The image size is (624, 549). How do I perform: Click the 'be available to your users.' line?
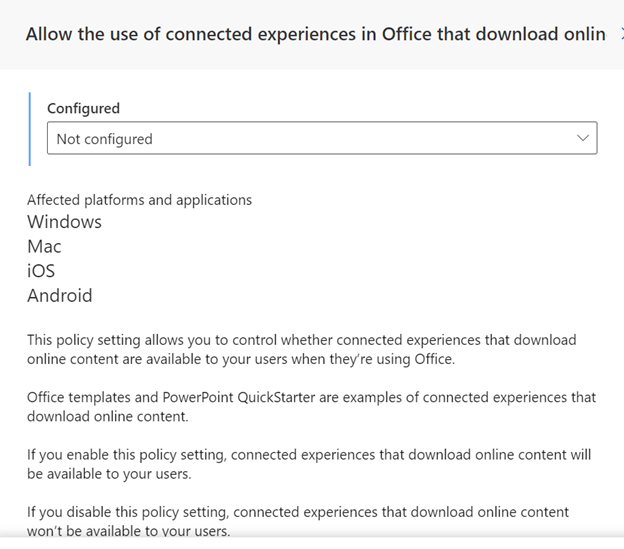(x=109, y=474)
